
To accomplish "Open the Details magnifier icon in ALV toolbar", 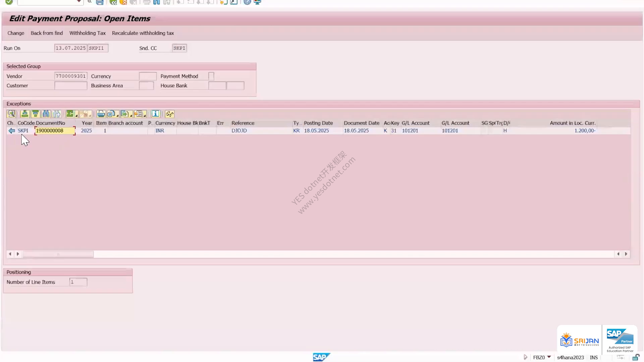I will tap(11, 114).
